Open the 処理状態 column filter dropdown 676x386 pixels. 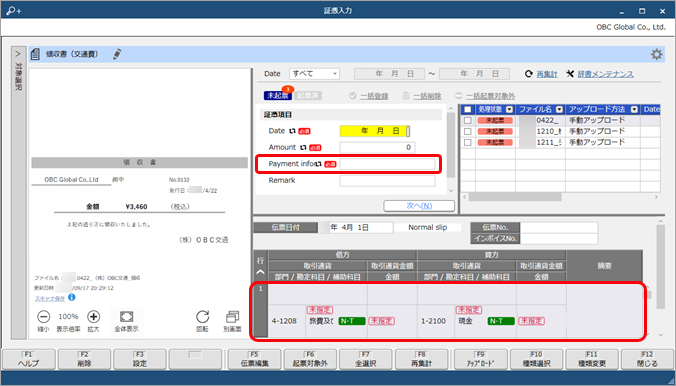click(510, 110)
